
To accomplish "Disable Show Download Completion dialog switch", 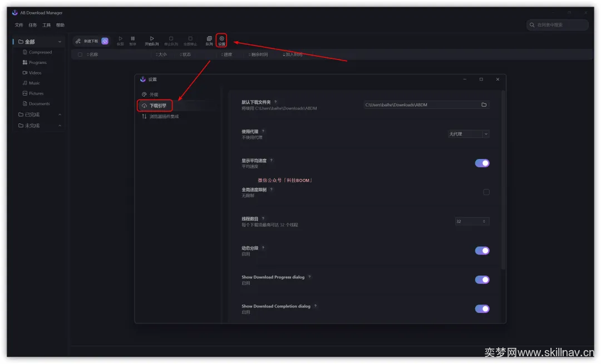I will pyautogui.click(x=482, y=309).
